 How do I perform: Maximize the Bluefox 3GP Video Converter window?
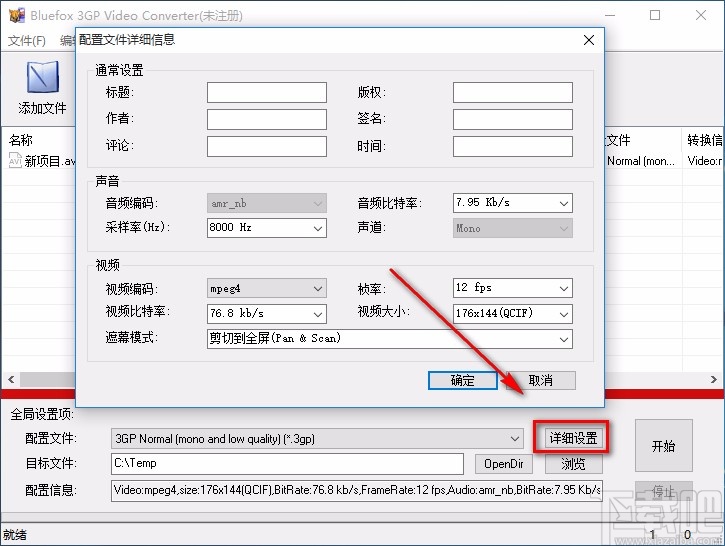tap(655, 15)
